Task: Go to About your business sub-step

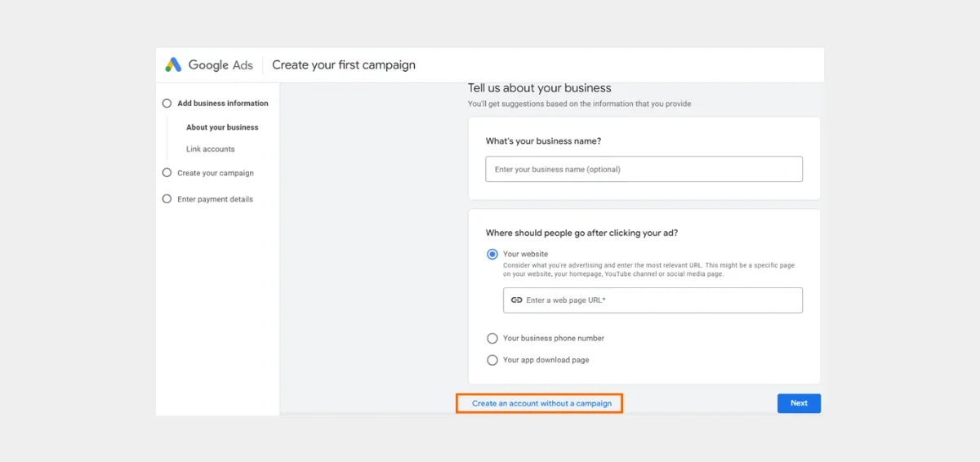Action: pos(222,127)
